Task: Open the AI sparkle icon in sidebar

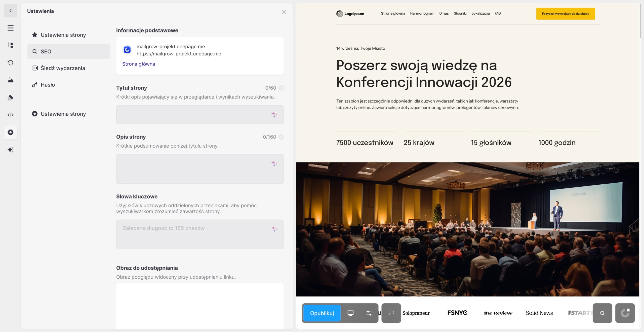Action: 11,150
